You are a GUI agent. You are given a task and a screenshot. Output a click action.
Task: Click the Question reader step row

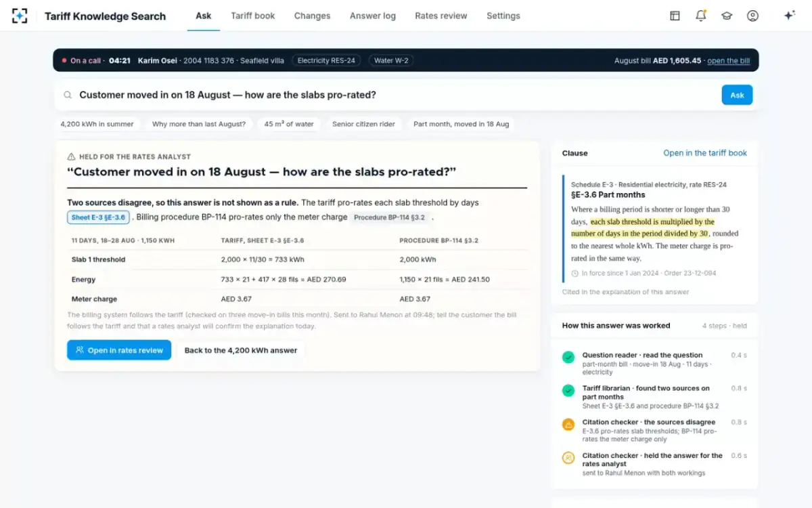pyautogui.click(x=654, y=363)
